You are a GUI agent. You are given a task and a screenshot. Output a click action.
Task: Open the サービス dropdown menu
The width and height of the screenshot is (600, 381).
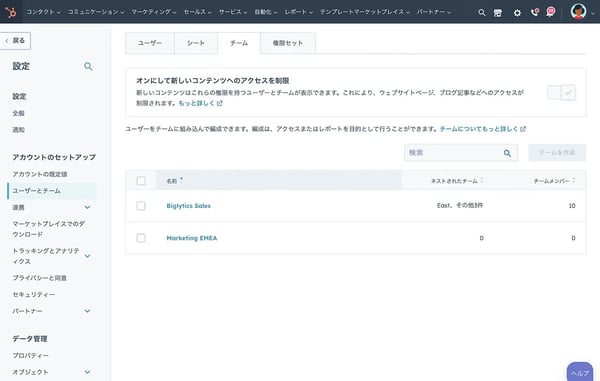[x=233, y=12]
